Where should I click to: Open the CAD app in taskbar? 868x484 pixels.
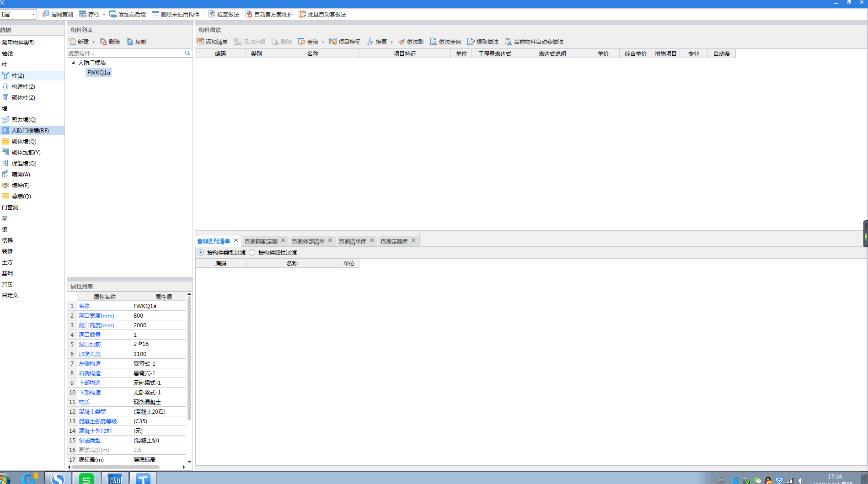(x=115, y=479)
